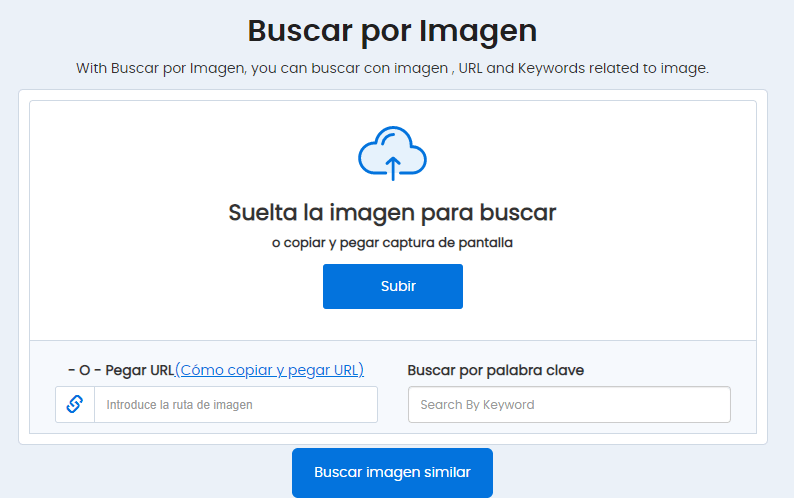The height and width of the screenshot is (498, 794).
Task: Click the cloud upload icon
Action: tap(392, 153)
